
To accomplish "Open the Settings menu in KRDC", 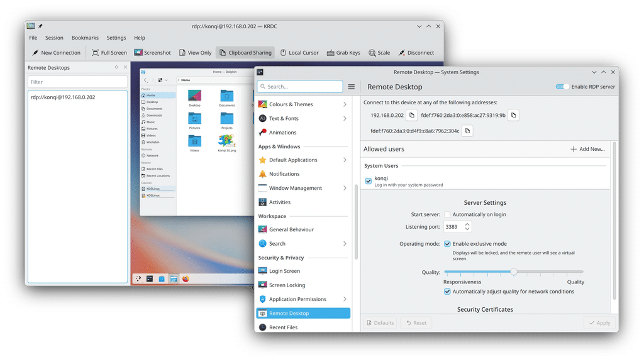I will (x=116, y=38).
